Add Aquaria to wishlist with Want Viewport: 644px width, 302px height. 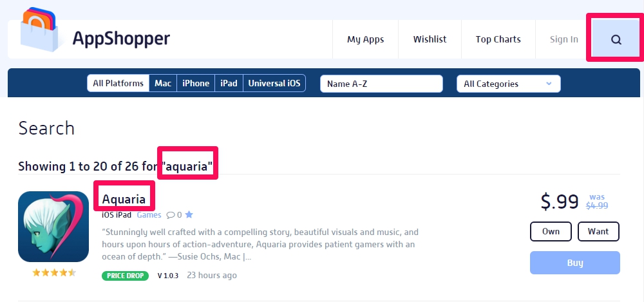click(598, 231)
